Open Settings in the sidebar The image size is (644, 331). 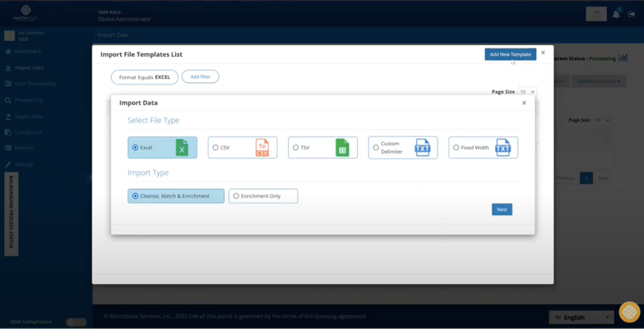[24, 164]
